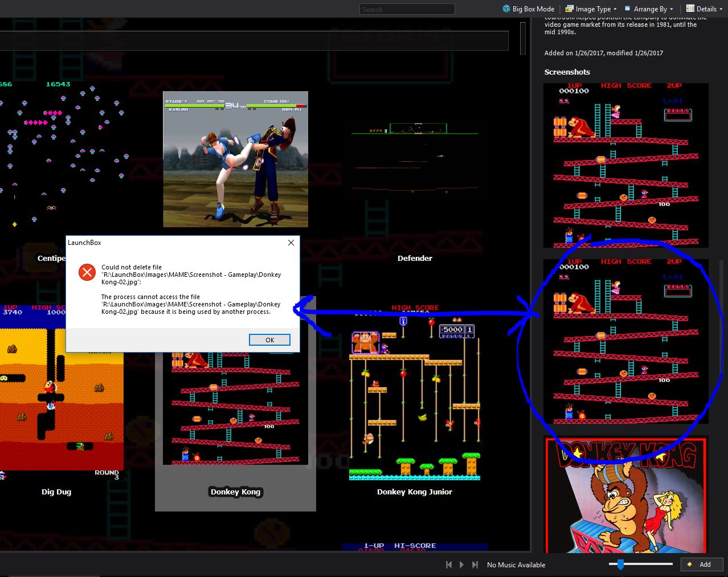Select the Donkey Kong Junior game thumbnail
The image size is (728, 577).
[x=415, y=393]
